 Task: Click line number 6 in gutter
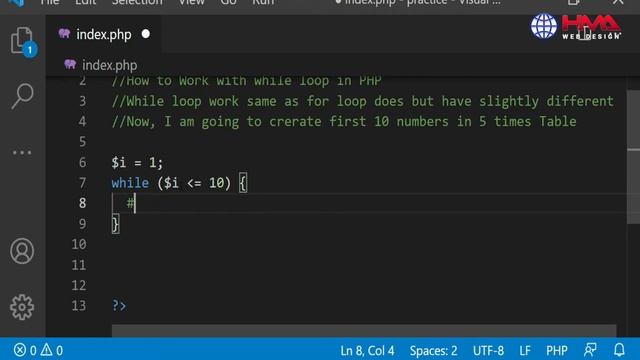(82, 162)
